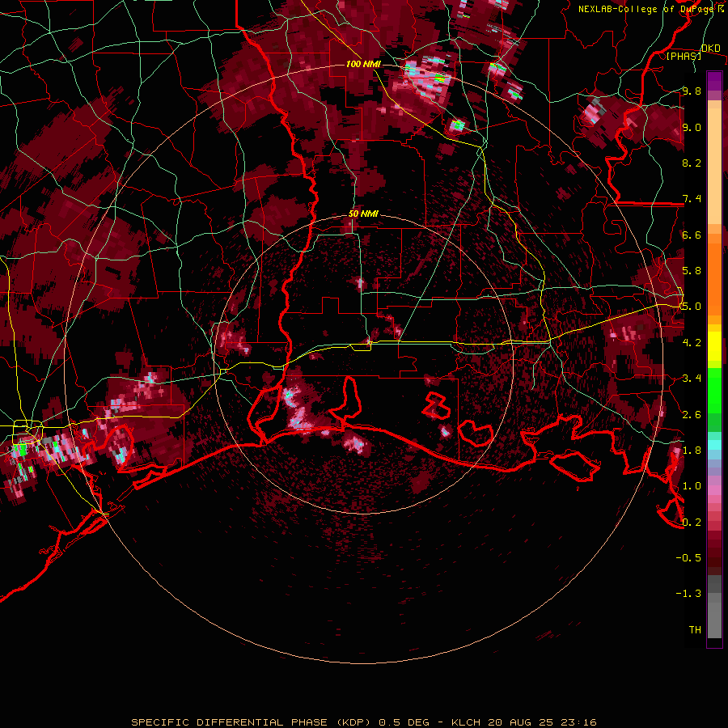The image size is (728, 728).
Task: Click the NEXLAB-College of DuPage label
Action: pos(648,9)
